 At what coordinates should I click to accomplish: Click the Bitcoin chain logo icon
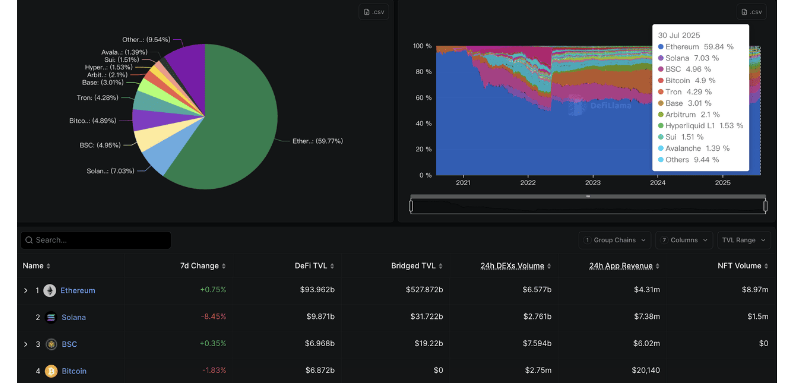pyautogui.click(x=51, y=371)
